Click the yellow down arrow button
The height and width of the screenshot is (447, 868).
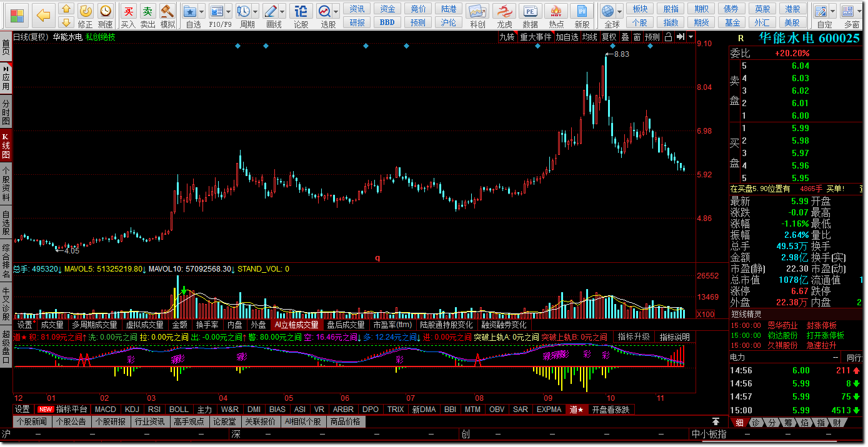click(66, 22)
